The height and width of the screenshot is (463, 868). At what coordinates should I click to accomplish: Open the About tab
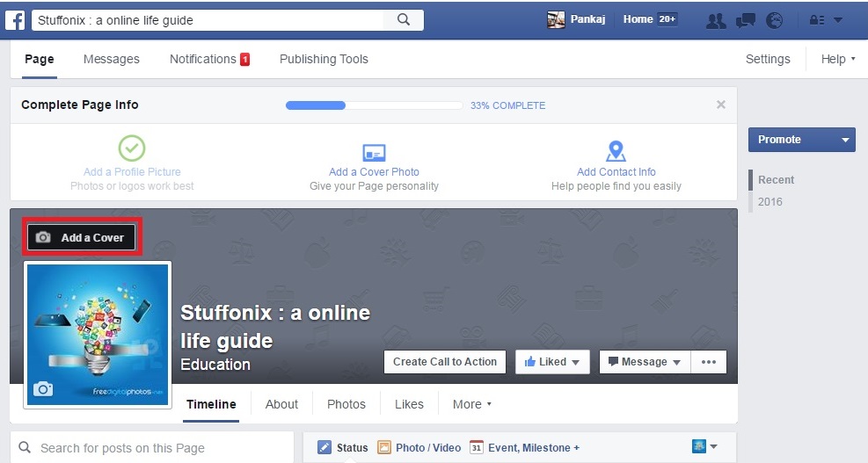[x=281, y=404]
